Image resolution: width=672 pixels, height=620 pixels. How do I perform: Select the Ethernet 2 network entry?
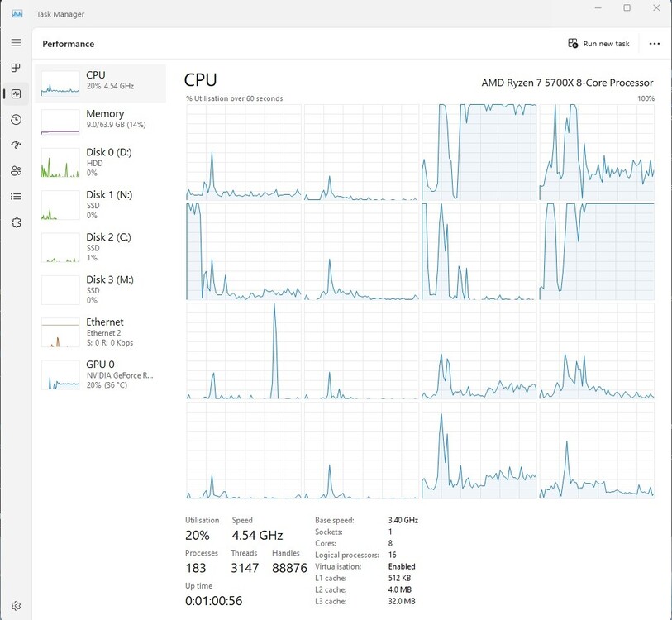coord(101,332)
